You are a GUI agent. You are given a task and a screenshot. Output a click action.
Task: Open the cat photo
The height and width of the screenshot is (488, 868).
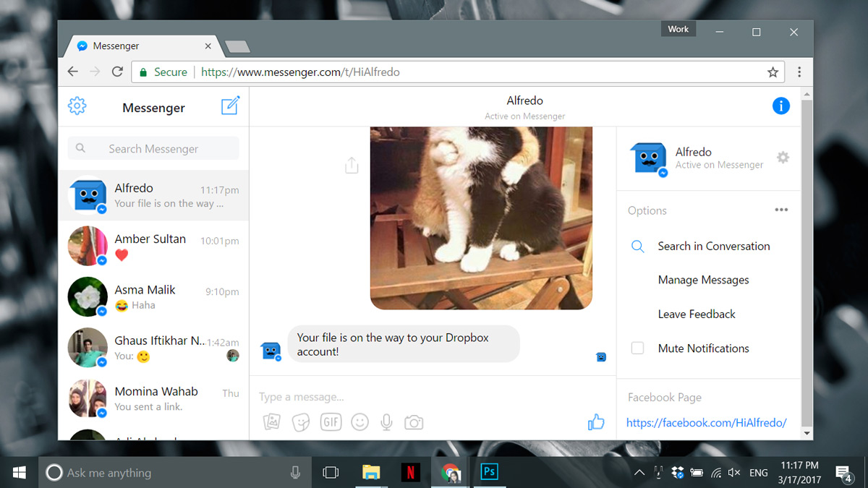coord(481,218)
